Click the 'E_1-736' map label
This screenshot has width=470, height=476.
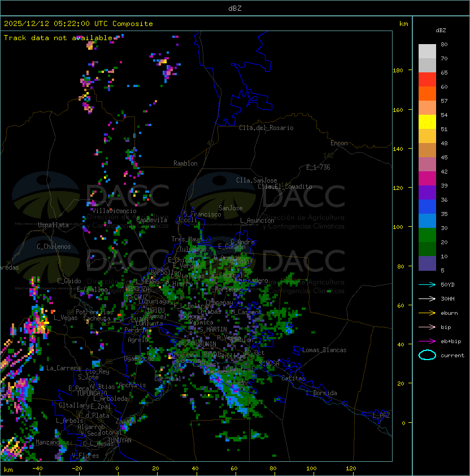pyautogui.click(x=318, y=167)
